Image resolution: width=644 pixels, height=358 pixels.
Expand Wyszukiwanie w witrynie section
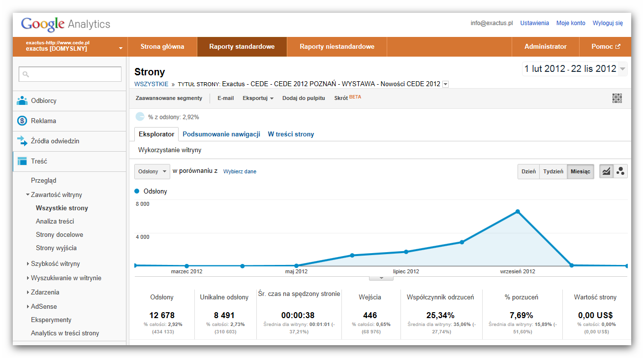pyautogui.click(x=28, y=278)
